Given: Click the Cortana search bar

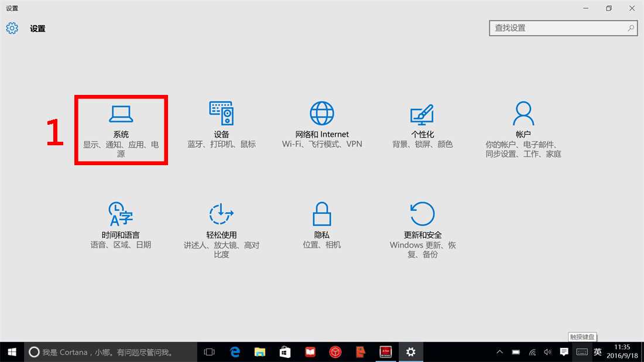Looking at the screenshot, I should tap(110, 351).
